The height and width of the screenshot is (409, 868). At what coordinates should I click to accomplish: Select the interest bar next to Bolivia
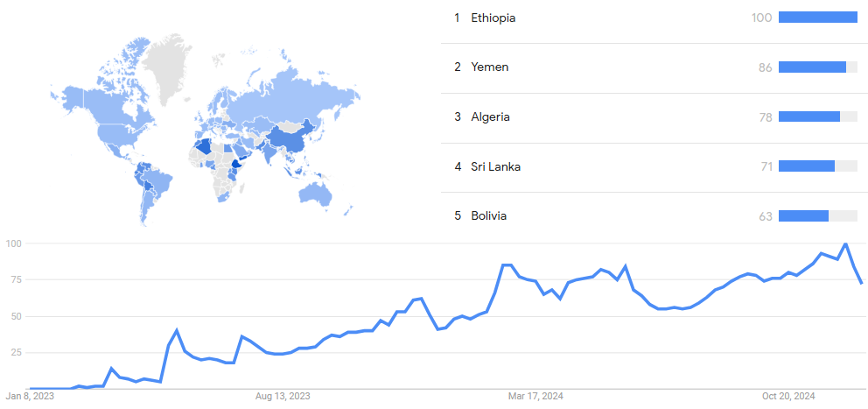click(x=803, y=216)
